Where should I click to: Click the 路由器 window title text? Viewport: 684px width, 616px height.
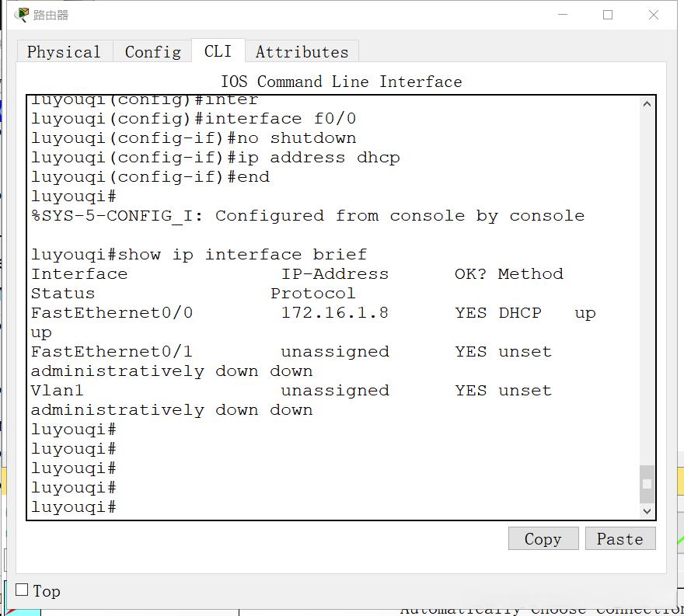[x=51, y=15]
